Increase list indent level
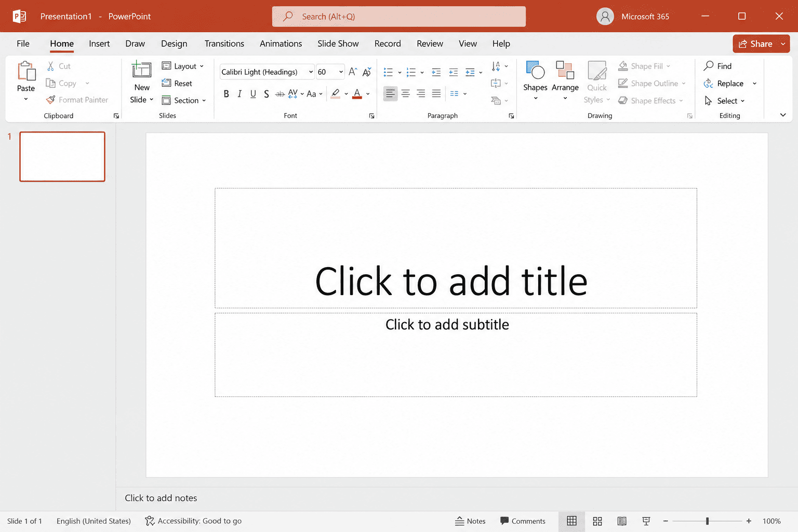798x532 pixels. point(454,72)
